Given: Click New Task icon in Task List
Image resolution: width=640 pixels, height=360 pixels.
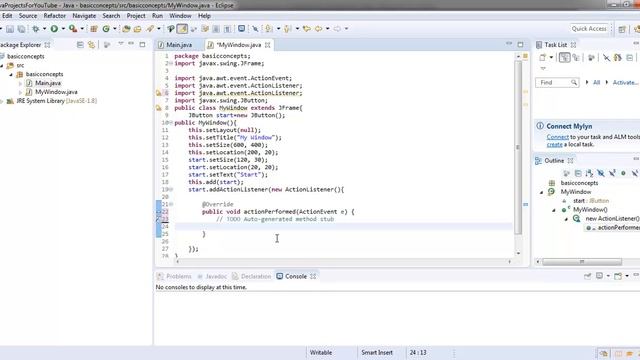Looking at the screenshot, I should coord(542,58).
